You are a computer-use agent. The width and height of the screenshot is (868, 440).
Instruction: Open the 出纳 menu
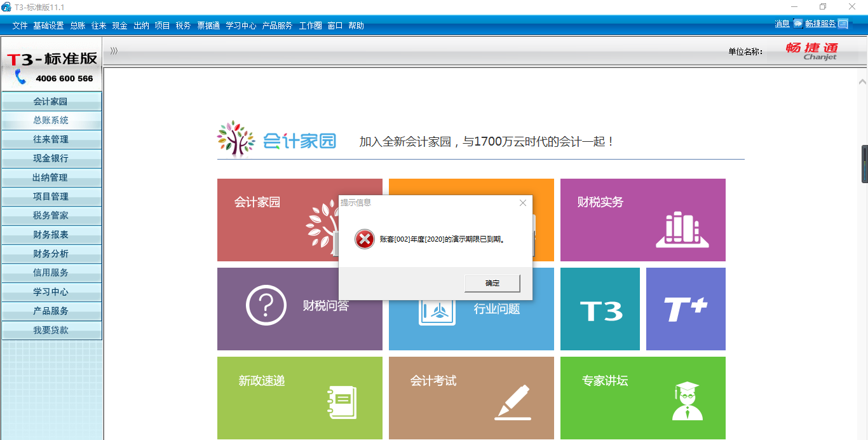(x=141, y=25)
